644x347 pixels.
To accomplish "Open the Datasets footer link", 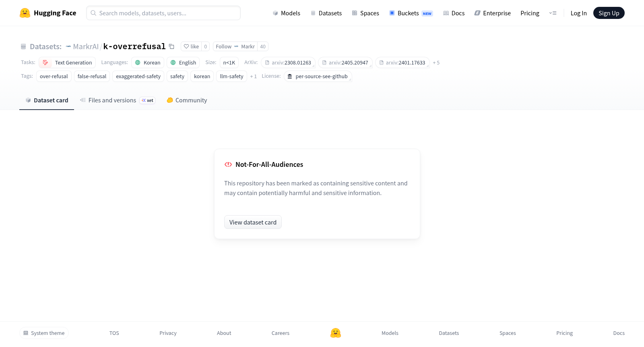I will point(449,333).
